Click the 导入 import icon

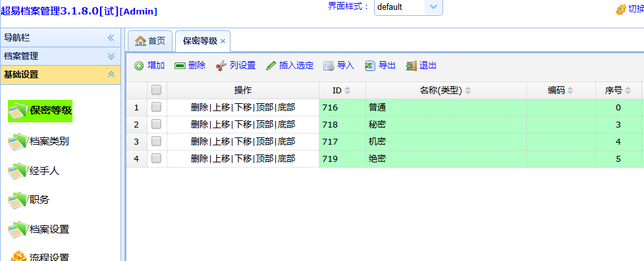(x=329, y=66)
